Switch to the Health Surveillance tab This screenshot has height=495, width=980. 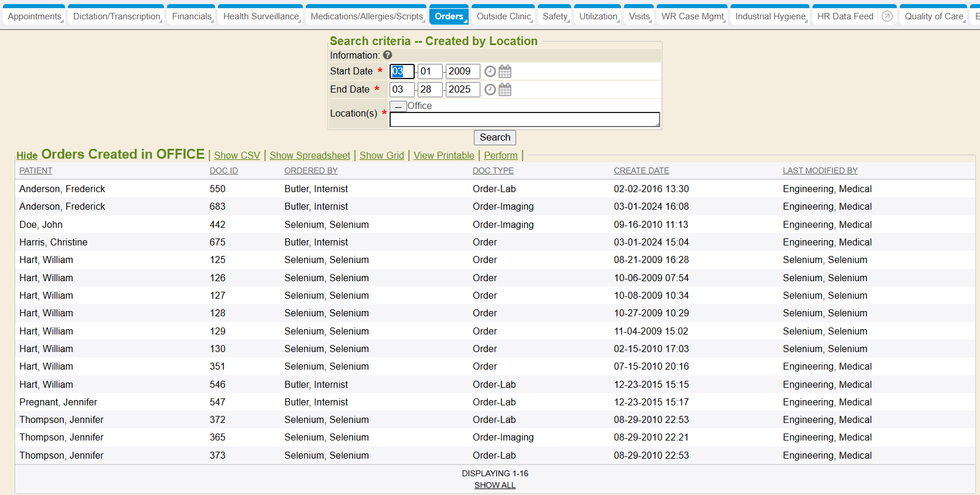[x=261, y=16]
